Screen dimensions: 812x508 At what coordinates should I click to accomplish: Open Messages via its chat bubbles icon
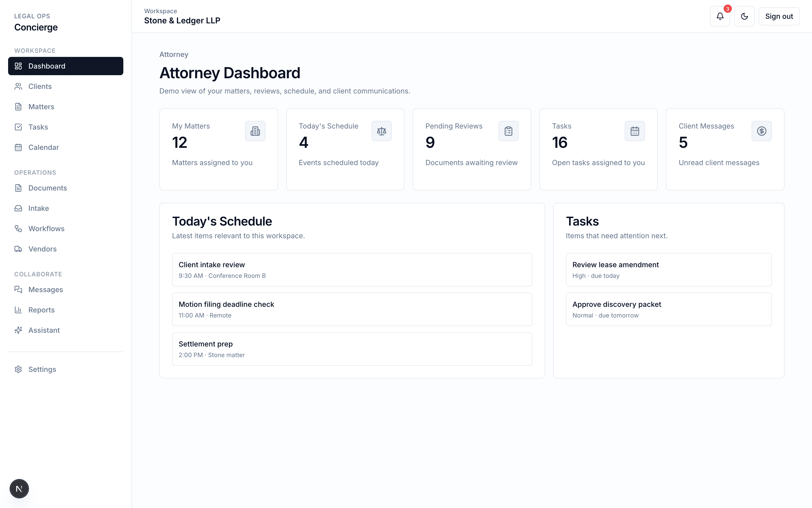pos(18,290)
